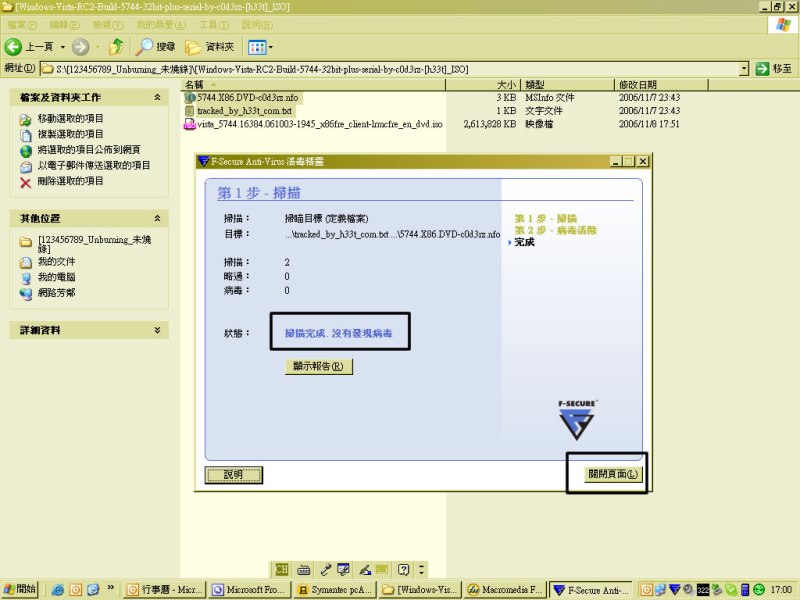This screenshot has width=800, height=600.
Task: Open [123456789_Unburning_未燒錄] folder link
Action: coord(94,244)
